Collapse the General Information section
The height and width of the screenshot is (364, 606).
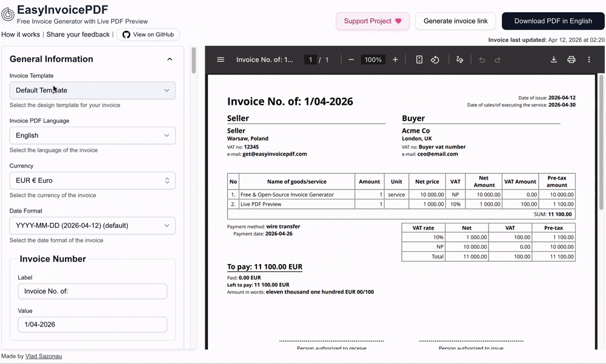click(x=170, y=59)
